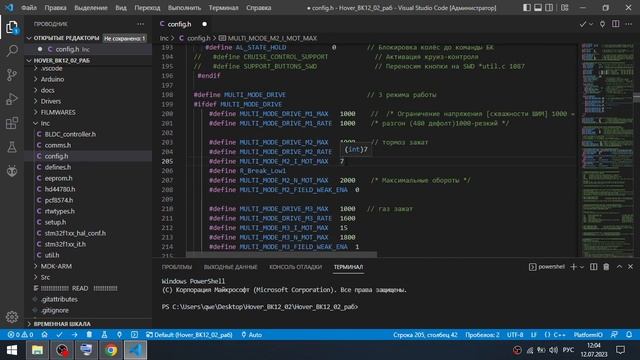The height and width of the screenshot is (360, 640).
Task: Open the Explorer view in activity bar
Action: [12, 27]
